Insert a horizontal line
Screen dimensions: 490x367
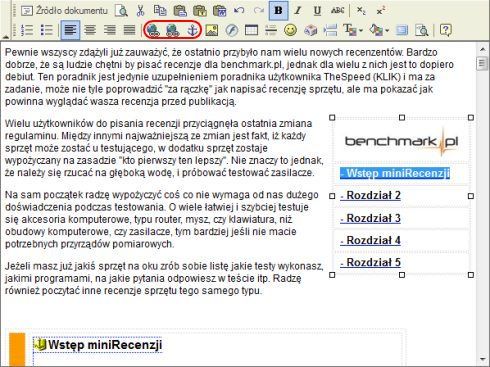[271, 30]
